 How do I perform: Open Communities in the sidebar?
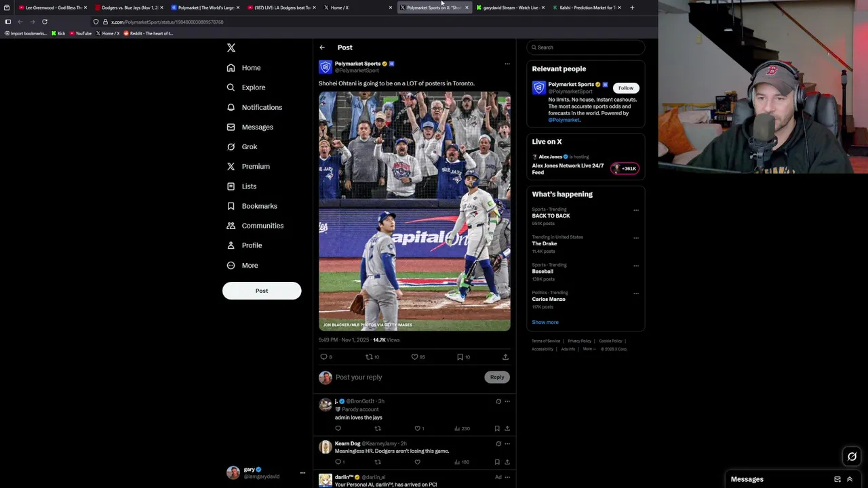point(255,226)
